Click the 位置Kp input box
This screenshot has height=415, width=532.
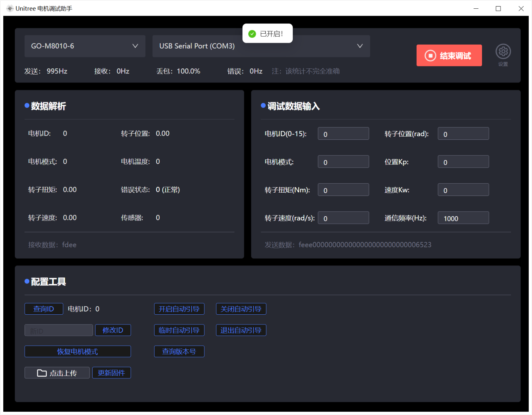(x=463, y=162)
